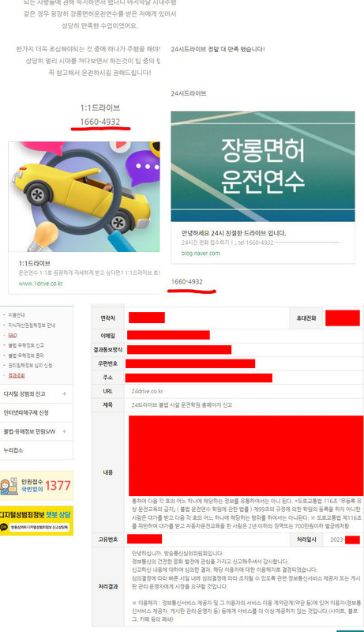Click the 장롱면허 운전연수 banner image
The image size is (364, 632).
263,166
